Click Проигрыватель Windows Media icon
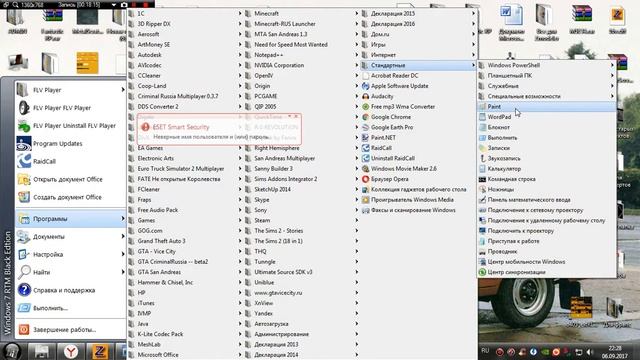The height and width of the screenshot is (360, 640). click(x=366, y=200)
